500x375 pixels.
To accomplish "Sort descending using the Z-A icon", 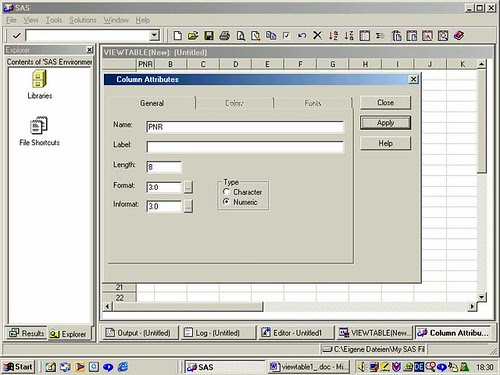I will [349, 35].
